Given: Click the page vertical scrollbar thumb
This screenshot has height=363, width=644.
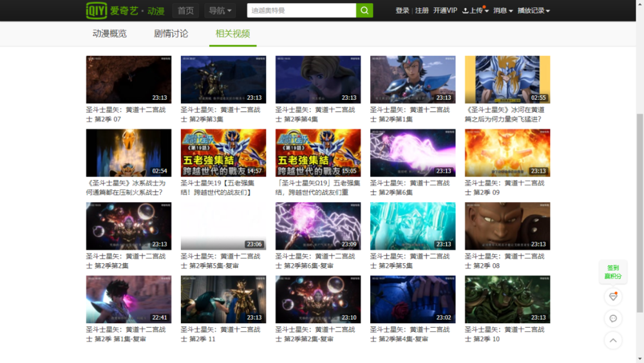Looking at the screenshot, I should (x=640, y=212).
